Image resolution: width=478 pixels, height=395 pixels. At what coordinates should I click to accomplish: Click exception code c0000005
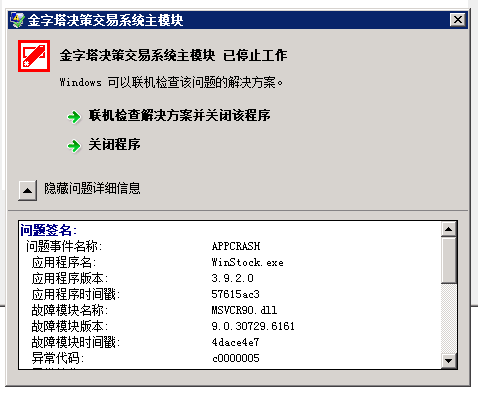(236, 358)
